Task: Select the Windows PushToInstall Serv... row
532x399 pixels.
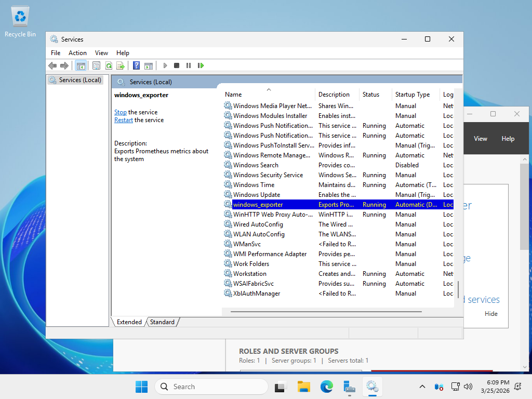Action: pos(338,145)
